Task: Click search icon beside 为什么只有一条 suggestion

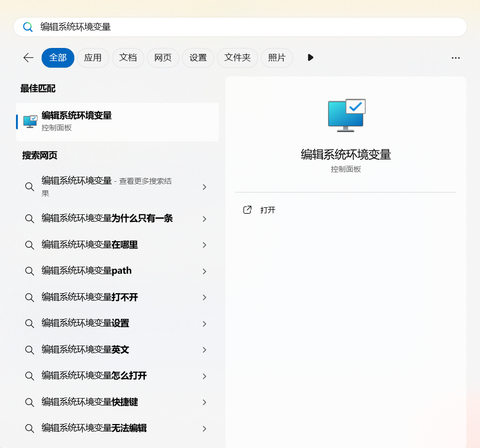Action: [x=29, y=218]
